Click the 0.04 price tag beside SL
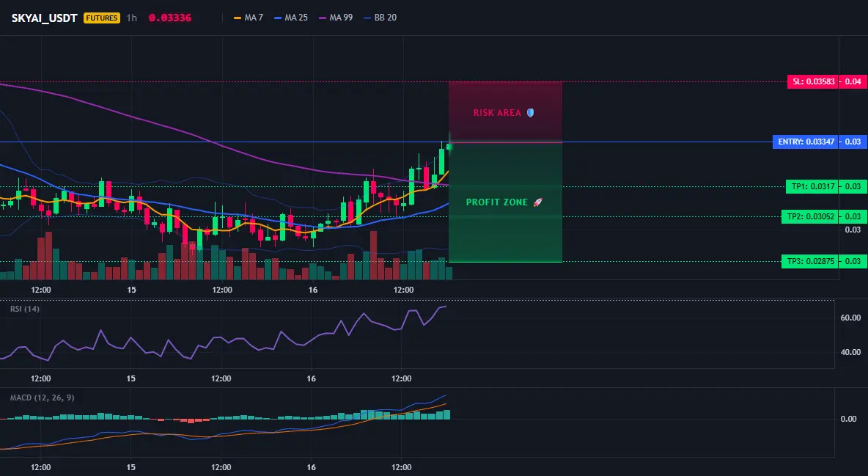Viewport: 868px width, 476px height. point(853,81)
